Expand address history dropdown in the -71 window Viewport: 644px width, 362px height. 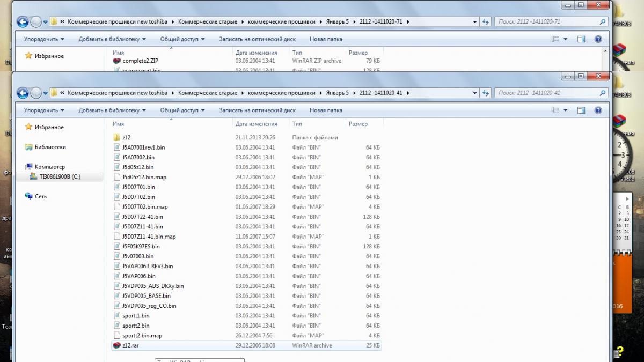[x=475, y=22]
